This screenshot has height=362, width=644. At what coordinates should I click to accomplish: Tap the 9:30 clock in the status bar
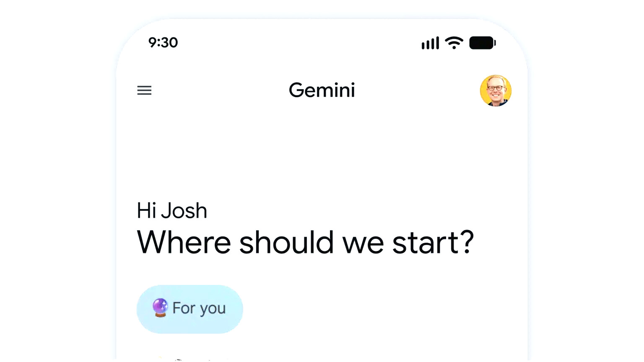tap(163, 42)
